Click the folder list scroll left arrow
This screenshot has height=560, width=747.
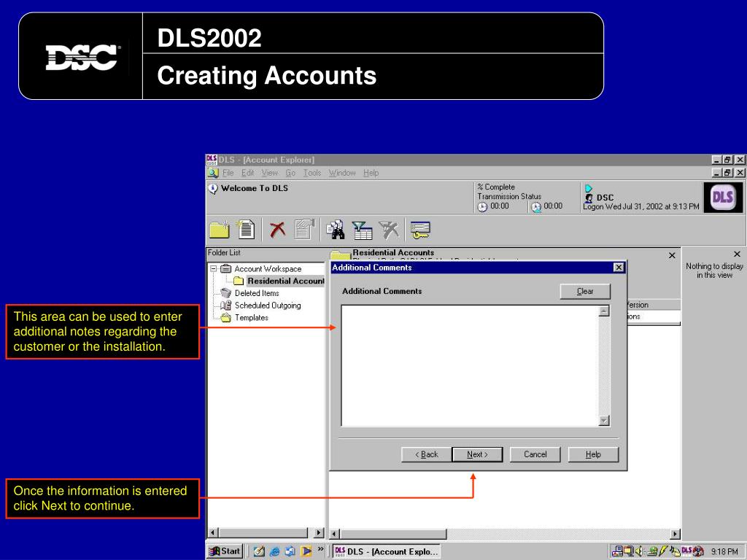point(213,533)
